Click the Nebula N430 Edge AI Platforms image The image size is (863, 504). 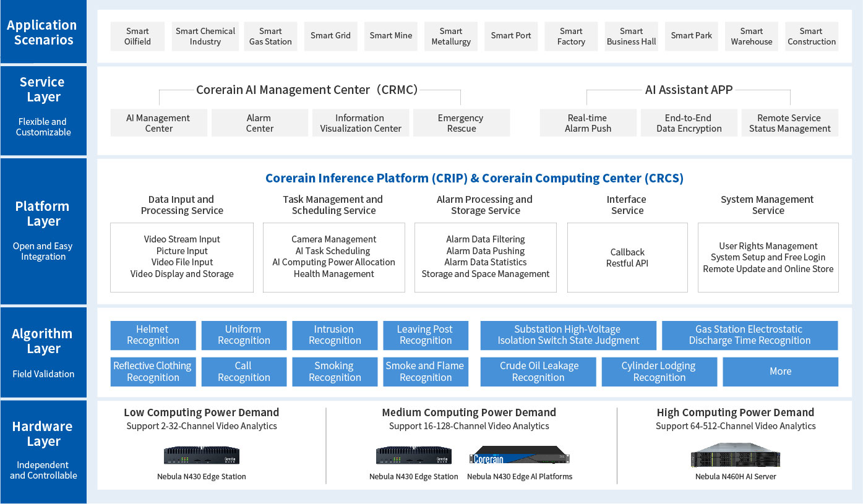click(x=519, y=456)
